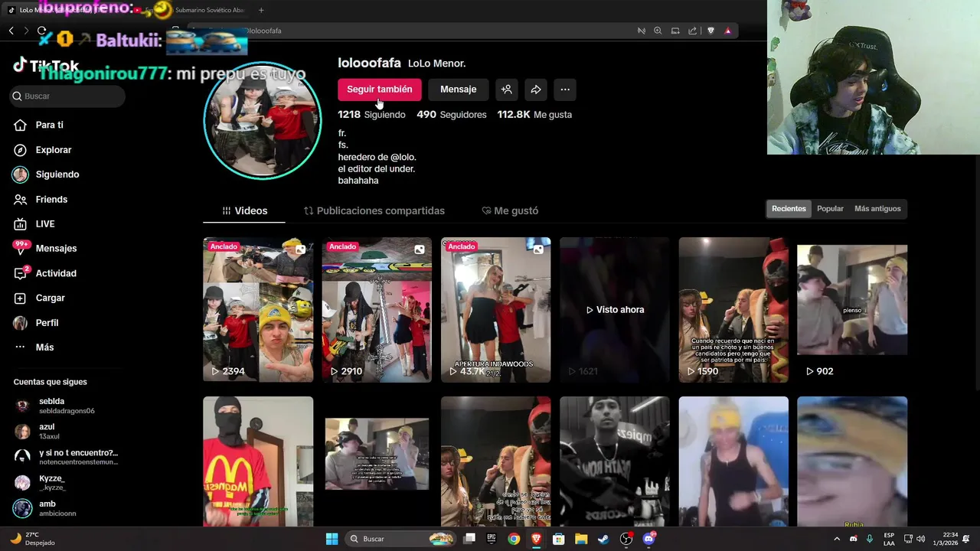Open the weather widget 27°C Despejado
This screenshot has width=980, height=551.
(32, 539)
